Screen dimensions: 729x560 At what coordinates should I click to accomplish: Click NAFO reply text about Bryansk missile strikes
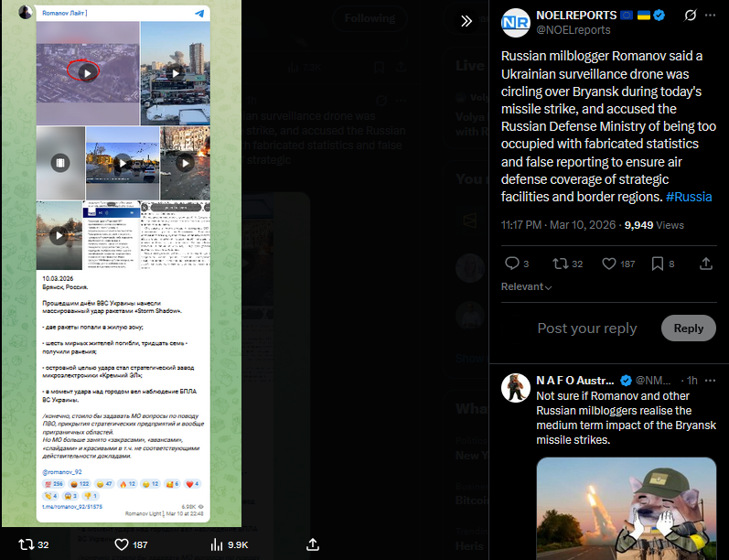point(626,417)
